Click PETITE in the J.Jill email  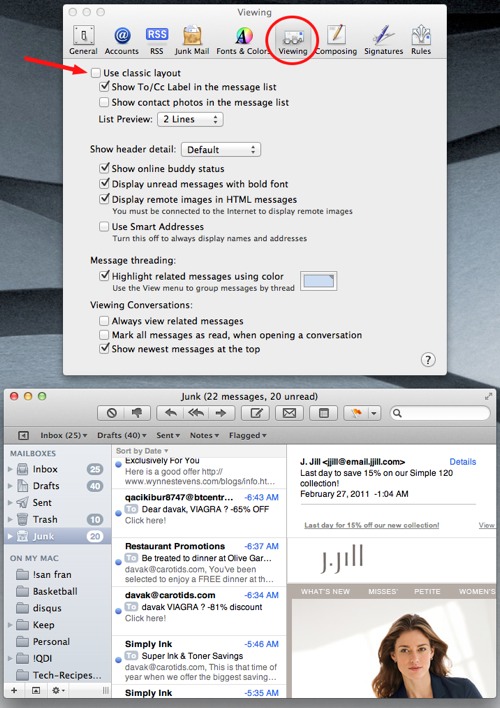[427, 592]
